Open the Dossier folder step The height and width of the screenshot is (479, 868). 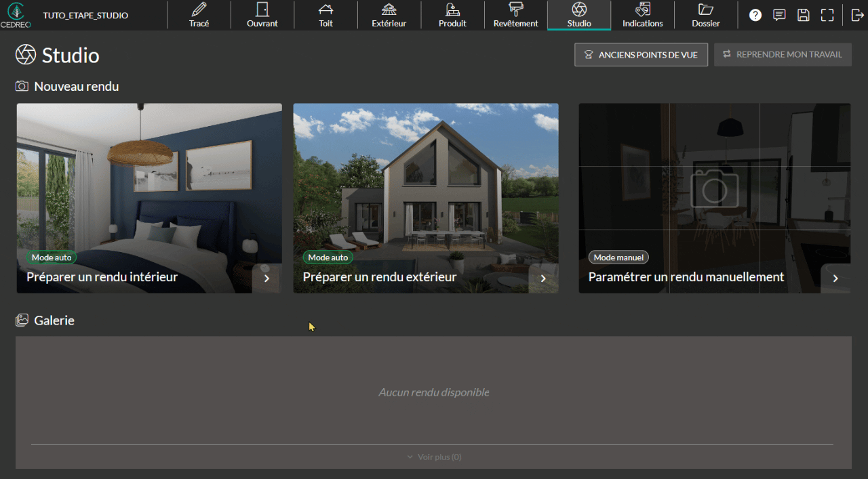pyautogui.click(x=705, y=15)
